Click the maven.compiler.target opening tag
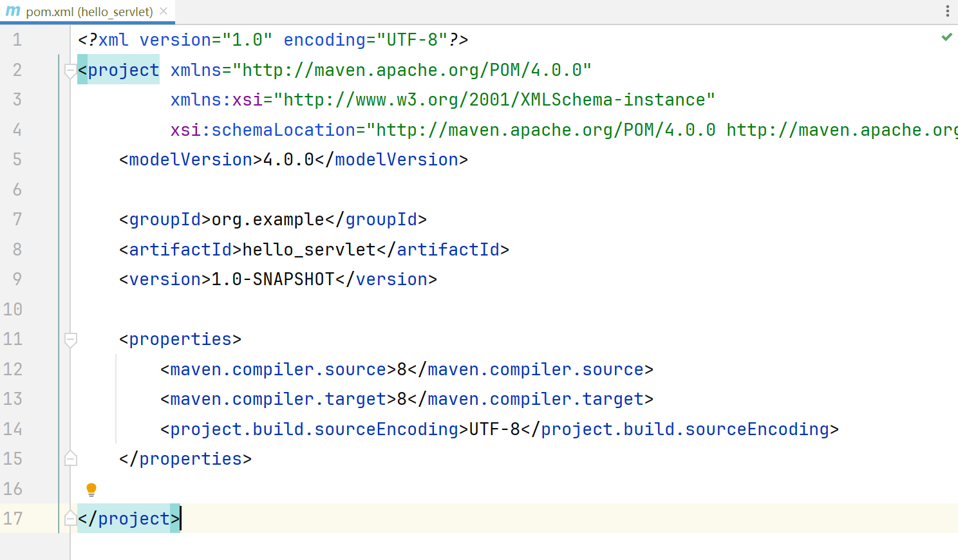This screenshot has width=958, height=560. point(278,399)
